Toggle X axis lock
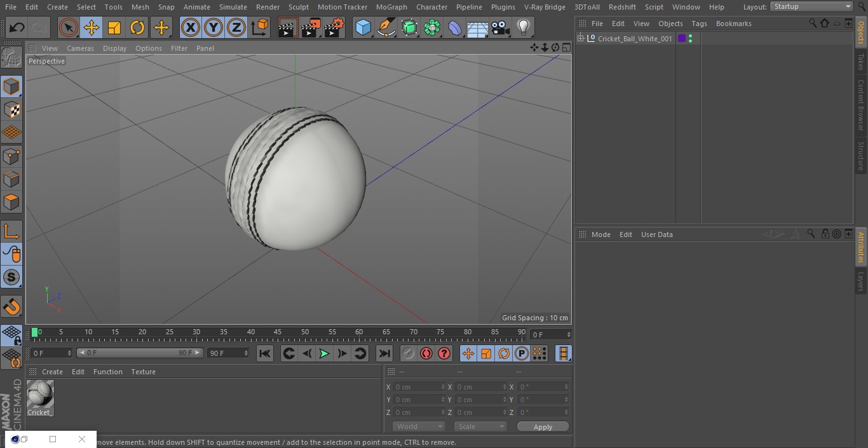Image resolution: width=868 pixels, height=448 pixels. tap(191, 27)
